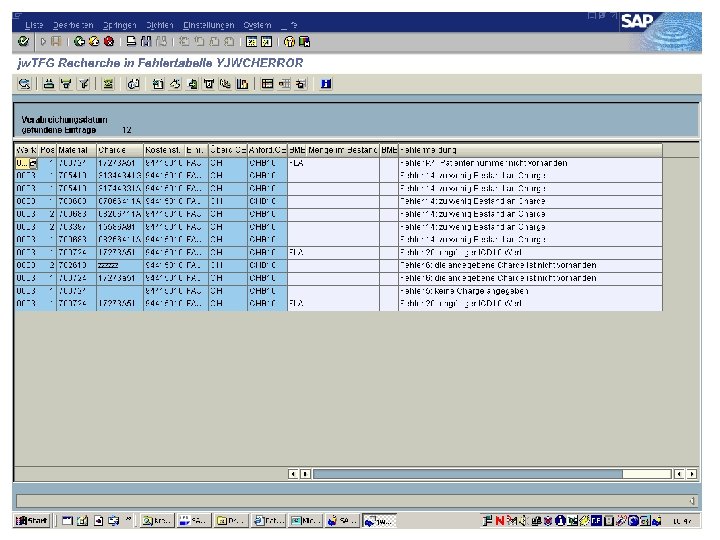Click the Change Layout grid icon

[267, 84]
